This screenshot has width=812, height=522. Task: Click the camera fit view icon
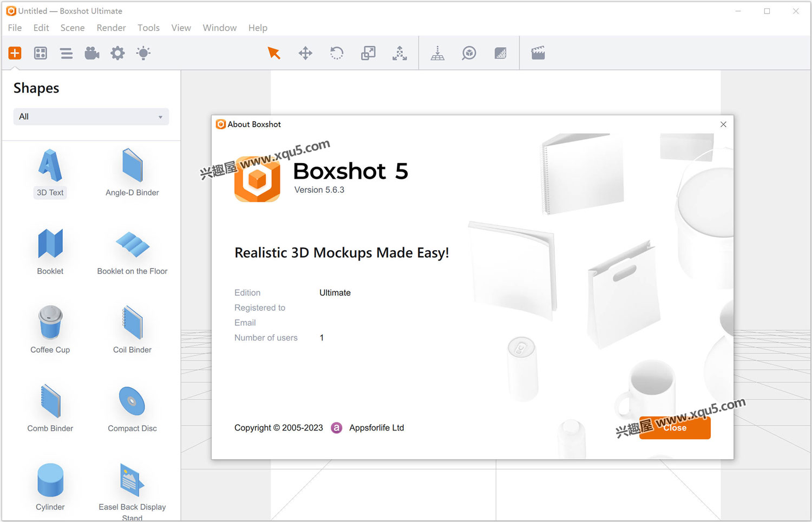469,53
